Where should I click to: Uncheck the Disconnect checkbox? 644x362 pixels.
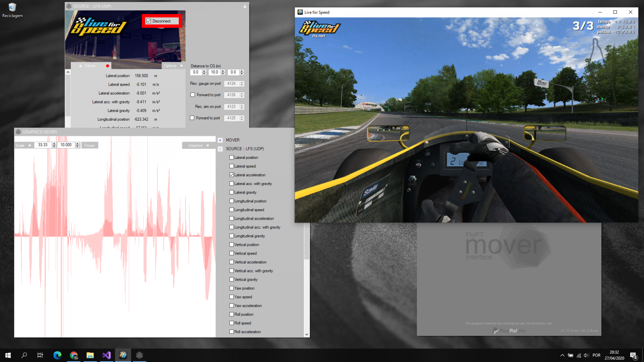[149, 21]
